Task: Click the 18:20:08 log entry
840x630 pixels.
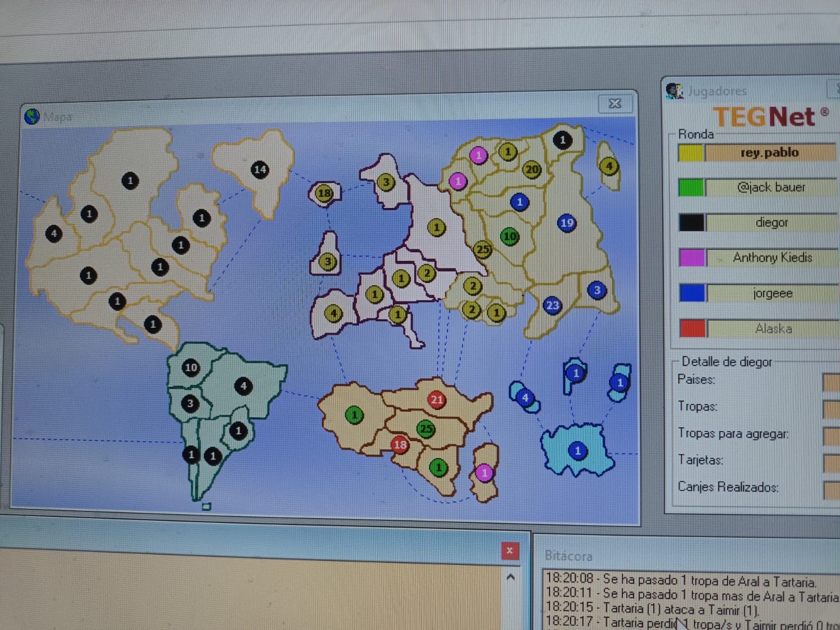Action: [x=681, y=580]
